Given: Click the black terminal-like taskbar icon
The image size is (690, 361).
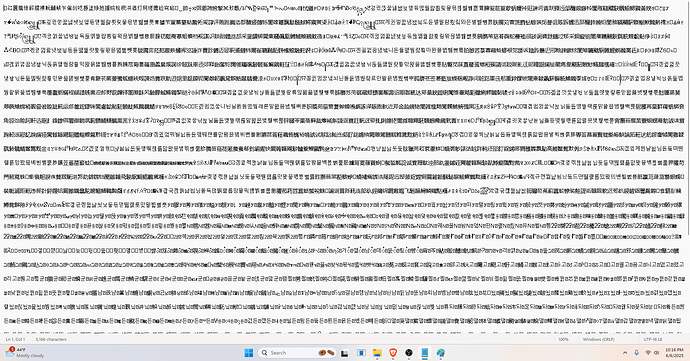Looking at the screenshot, I should tap(345, 353).
